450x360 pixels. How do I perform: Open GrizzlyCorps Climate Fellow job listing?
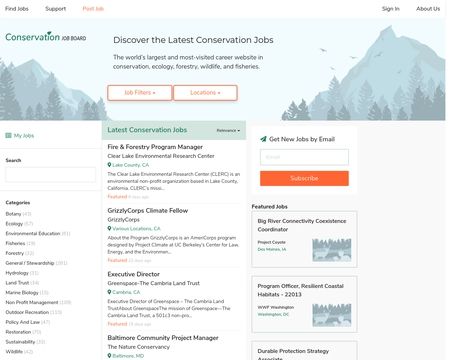[x=148, y=210]
